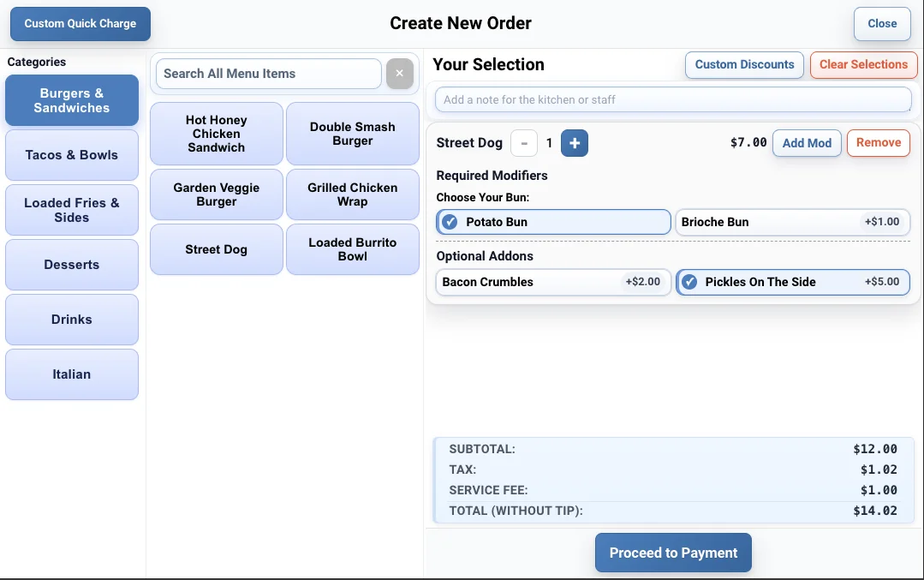The width and height of the screenshot is (924, 580).
Task: Add another Street Dog from the menu grid
Action: click(x=217, y=249)
